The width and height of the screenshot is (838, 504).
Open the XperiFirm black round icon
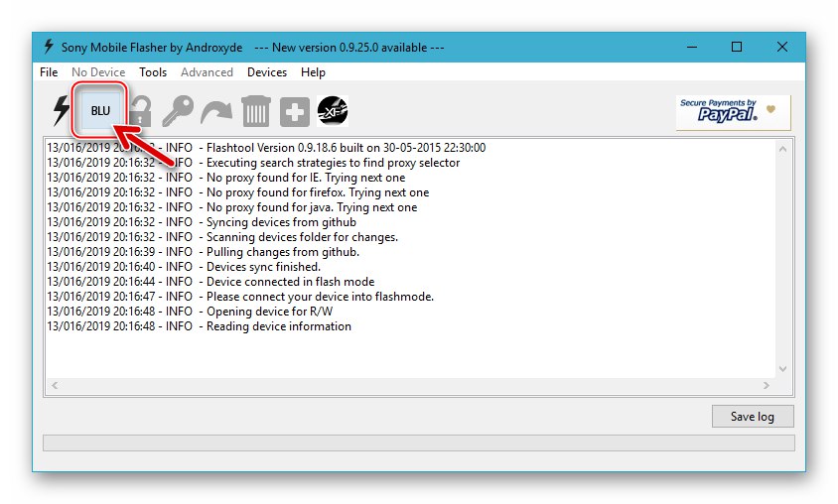pos(333,111)
